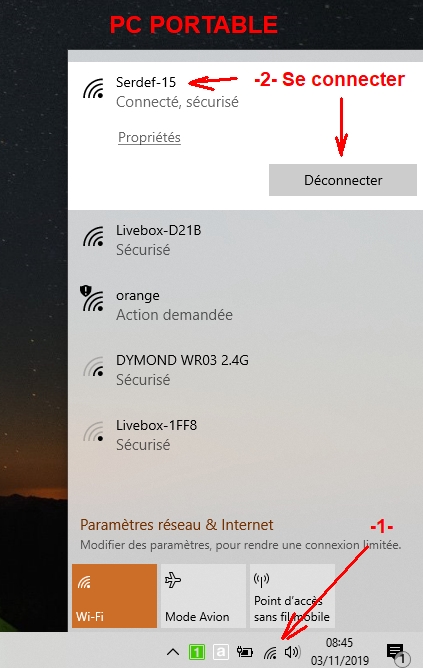Image resolution: width=423 pixels, height=668 pixels.
Task: Click the white letter 'a' tray icon
Action: (221, 651)
